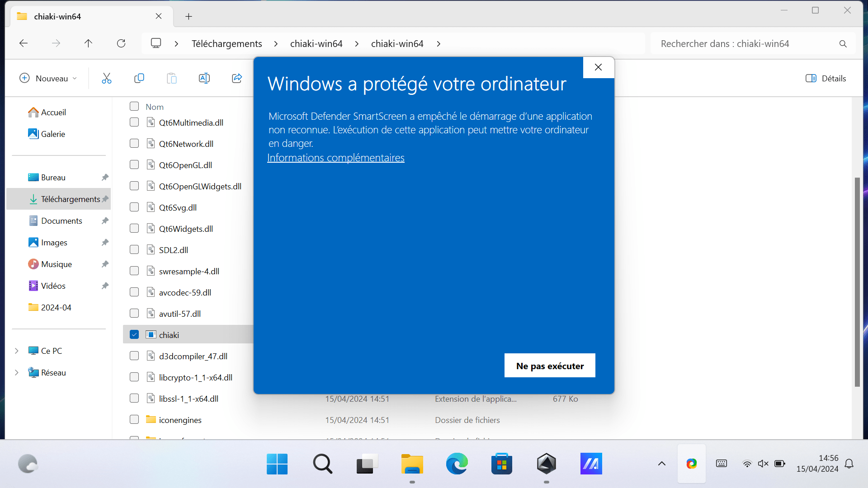Screen dimensions: 868x488
Task: Open the Windows Start menu
Action: (277, 464)
